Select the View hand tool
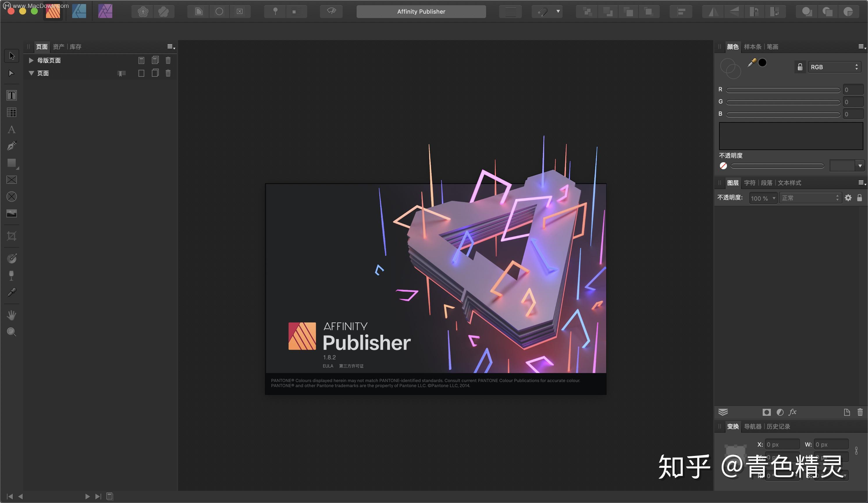This screenshot has height=503, width=868. point(12,315)
